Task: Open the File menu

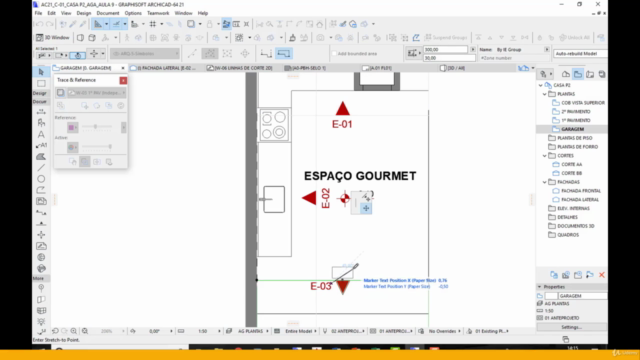Action: coord(38,13)
